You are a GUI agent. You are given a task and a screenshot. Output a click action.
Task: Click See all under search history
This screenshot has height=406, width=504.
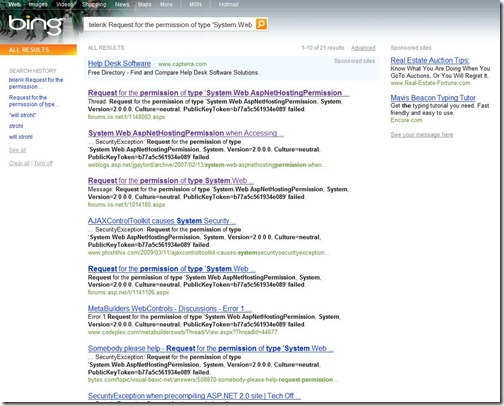click(17, 150)
